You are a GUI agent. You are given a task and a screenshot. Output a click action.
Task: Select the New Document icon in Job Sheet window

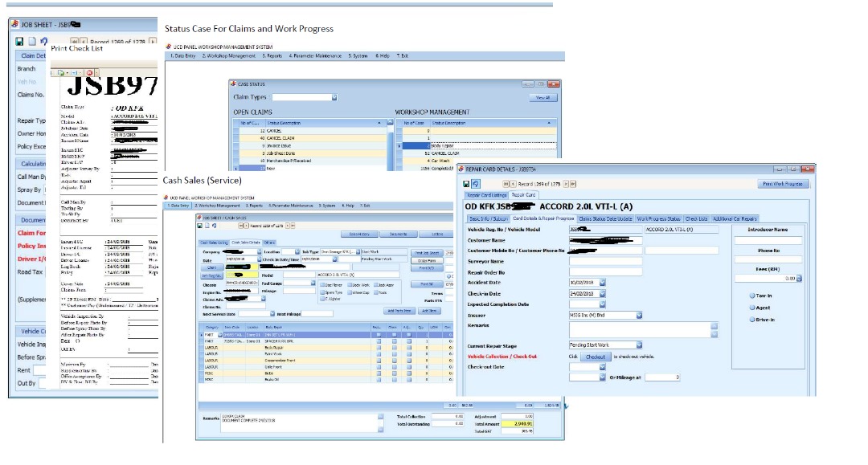(33, 39)
